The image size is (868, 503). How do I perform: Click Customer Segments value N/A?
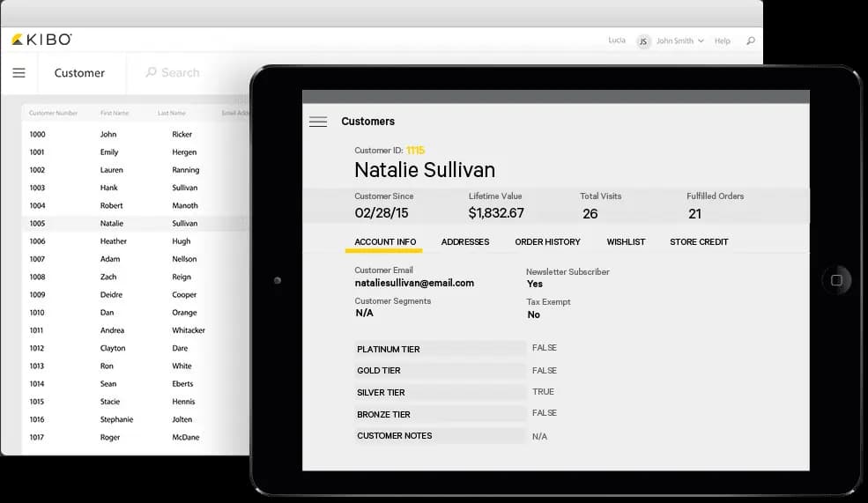(x=364, y=313)
